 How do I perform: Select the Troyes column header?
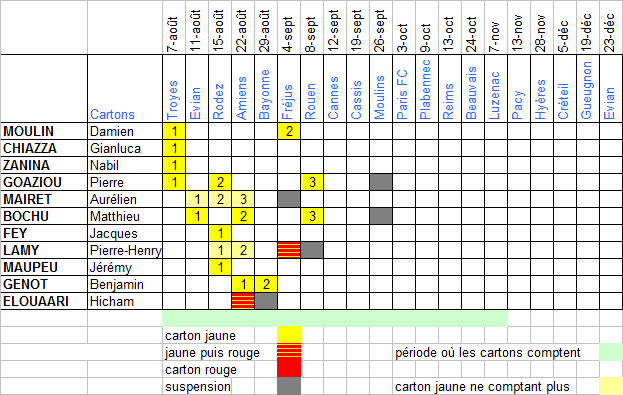click(174, 88)
